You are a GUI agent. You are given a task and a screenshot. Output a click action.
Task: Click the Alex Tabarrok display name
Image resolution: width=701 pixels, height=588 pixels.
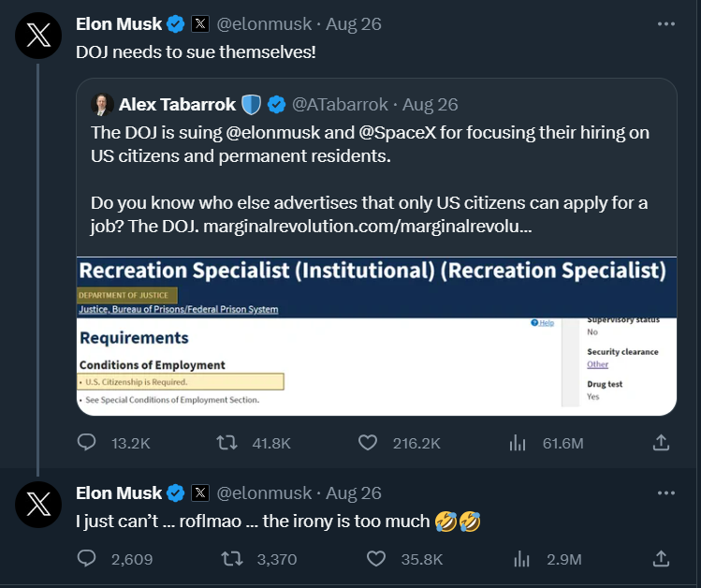(177, 105)
